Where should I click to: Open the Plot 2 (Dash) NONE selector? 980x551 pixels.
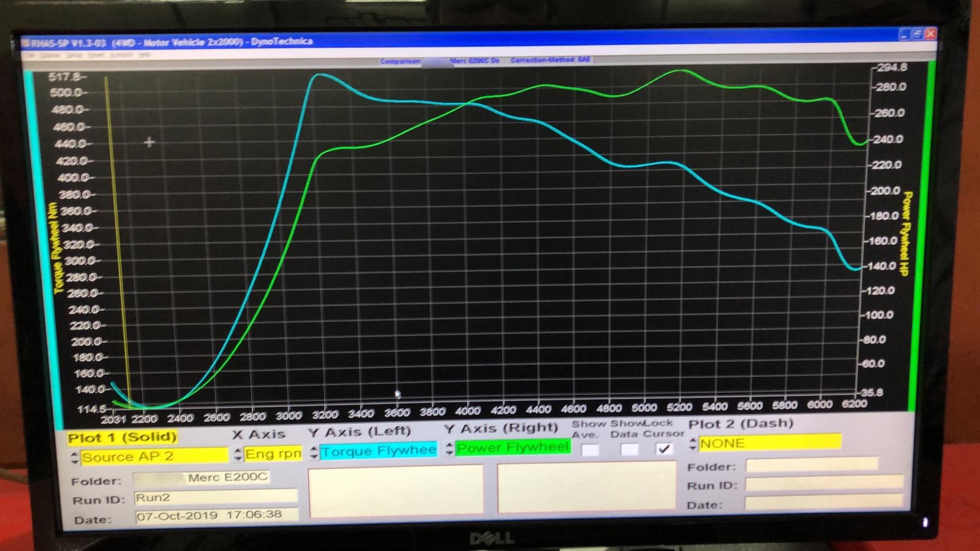coord(770,443)
